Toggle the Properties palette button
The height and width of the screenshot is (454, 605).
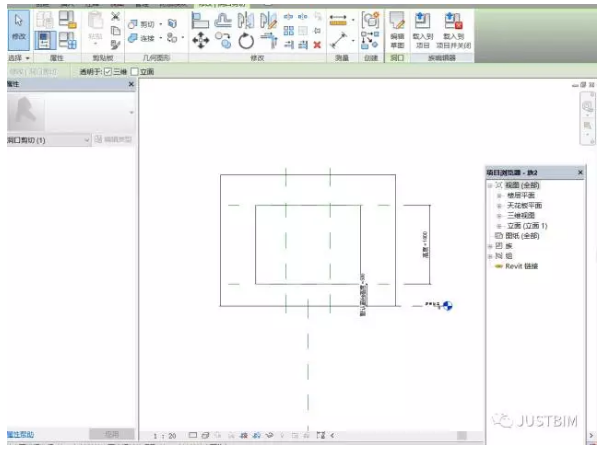44,41
